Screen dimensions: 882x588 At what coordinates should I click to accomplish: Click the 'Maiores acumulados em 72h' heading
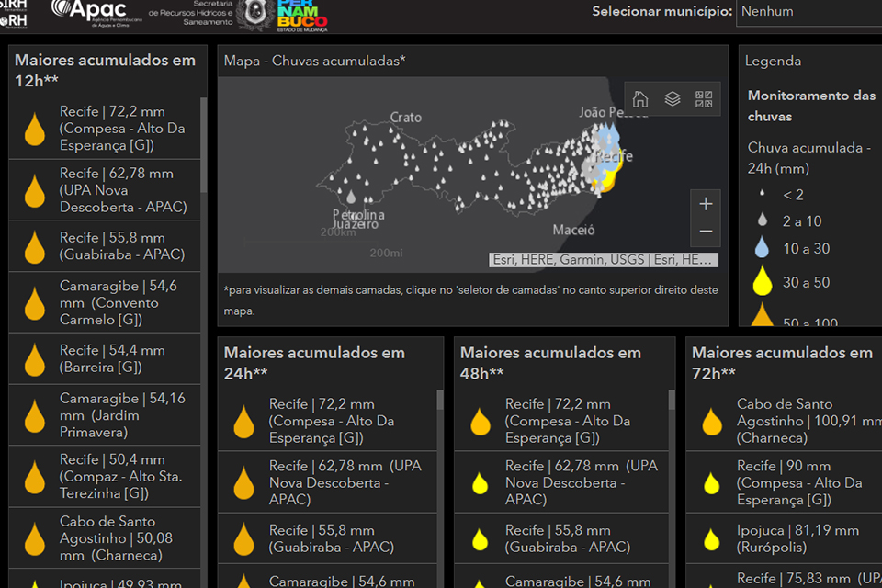[782, 363]
